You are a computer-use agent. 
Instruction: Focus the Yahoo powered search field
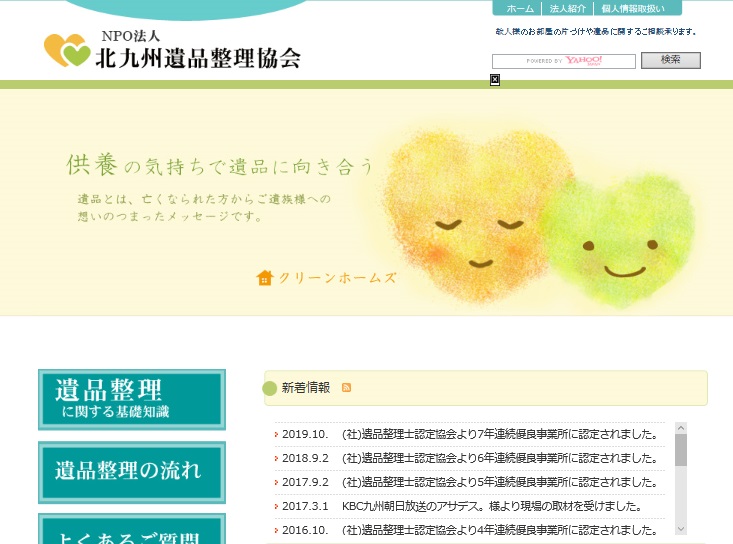coord(564,61)
